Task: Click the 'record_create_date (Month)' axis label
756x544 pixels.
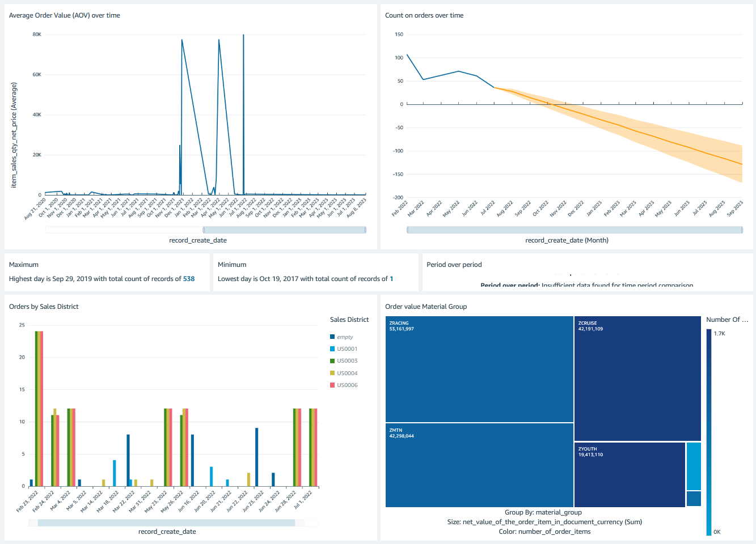Action: [x=567, y=240]
